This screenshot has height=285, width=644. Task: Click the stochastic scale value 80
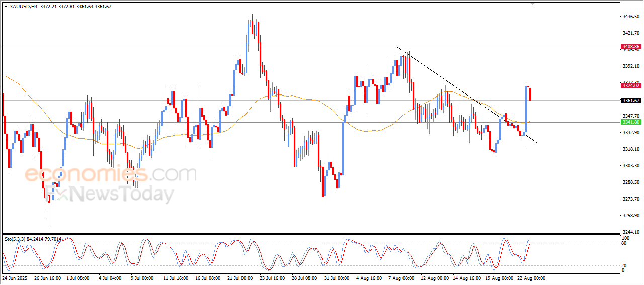[x=625, y=244]
